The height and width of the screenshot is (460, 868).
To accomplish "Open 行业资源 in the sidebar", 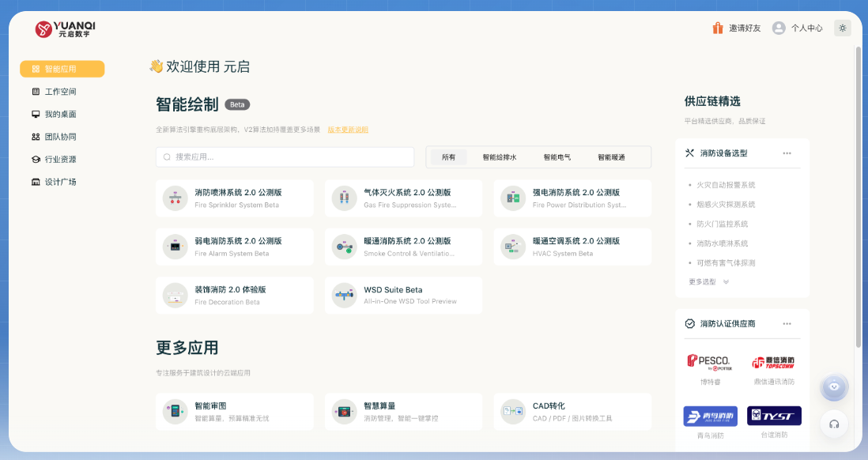I will (x=62, y=160).
